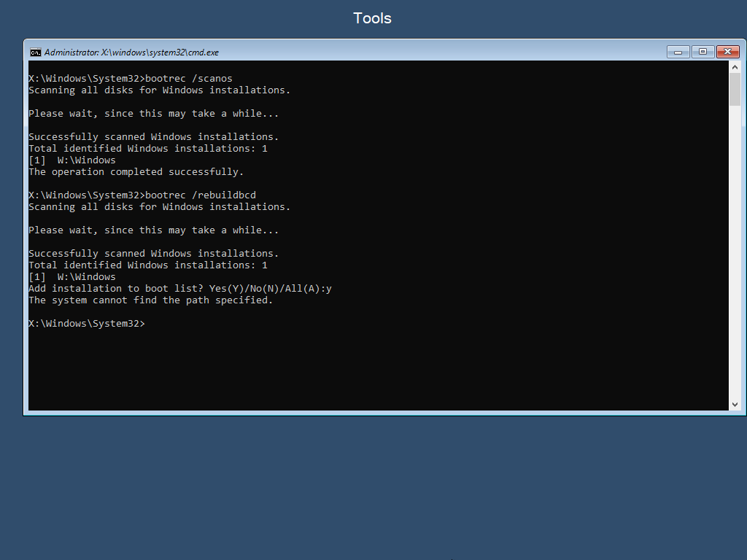This screenshot has height=560, width=747.
Task: Click the scrollbar up arrow
Action: [735, 67]
